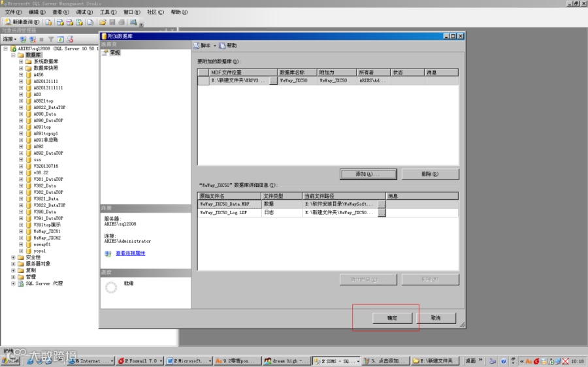Click the WeWay_JXC50_Log.LDF file name cell
This screenshot has width=588, height=367.
229,212
